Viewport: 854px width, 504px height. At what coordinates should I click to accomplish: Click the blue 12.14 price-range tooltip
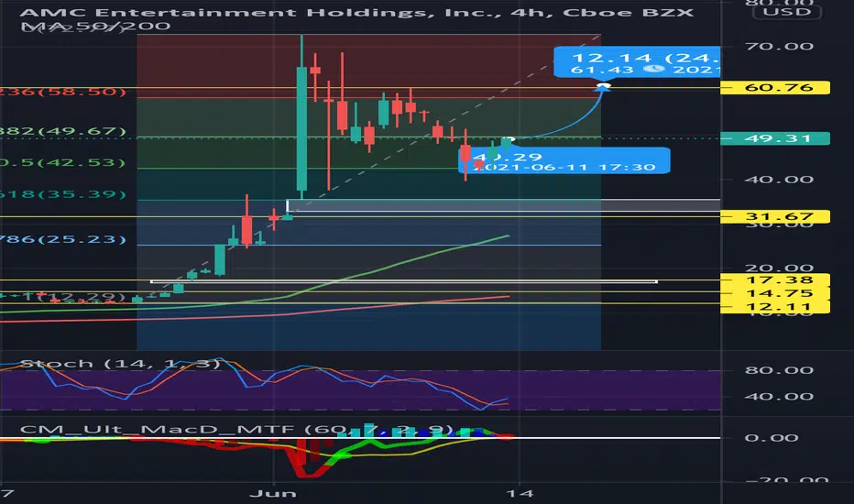[637, 62]
